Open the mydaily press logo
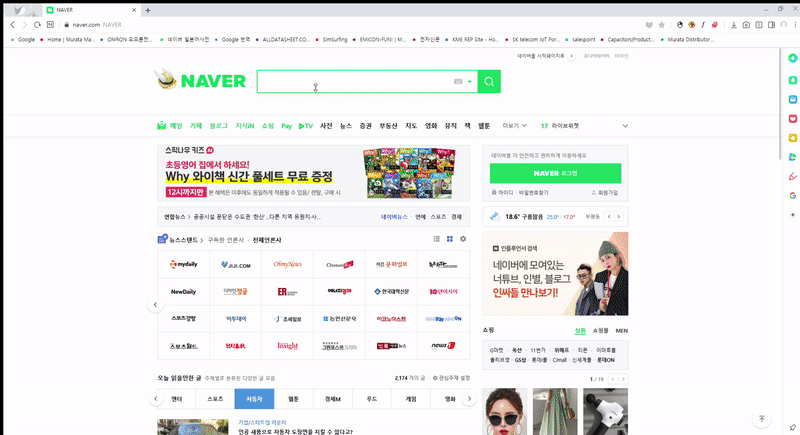 184,264
